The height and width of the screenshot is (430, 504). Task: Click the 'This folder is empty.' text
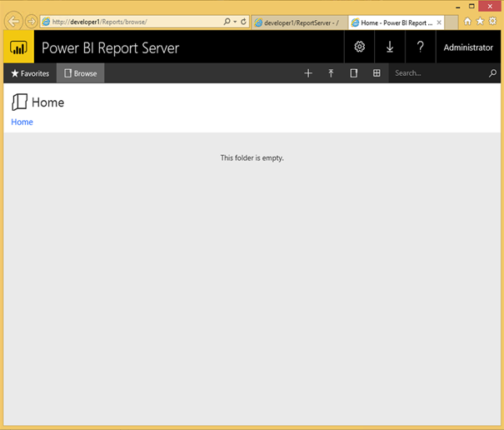click(x=252, y=157)
